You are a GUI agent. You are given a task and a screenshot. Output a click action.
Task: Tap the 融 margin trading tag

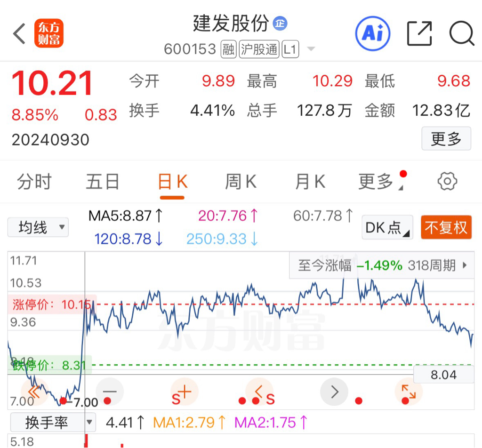point(228,49)
